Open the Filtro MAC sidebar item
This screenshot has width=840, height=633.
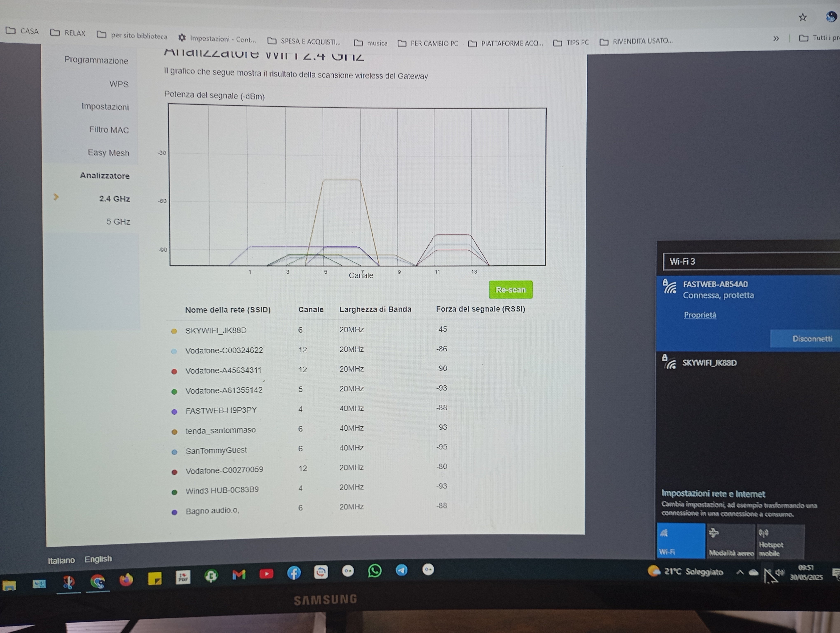[109, 130]
